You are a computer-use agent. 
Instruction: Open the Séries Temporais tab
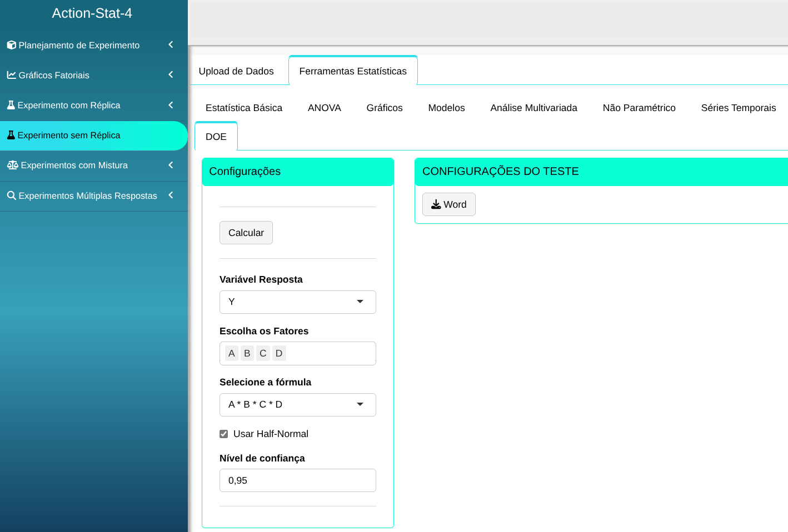click(738, 108)
